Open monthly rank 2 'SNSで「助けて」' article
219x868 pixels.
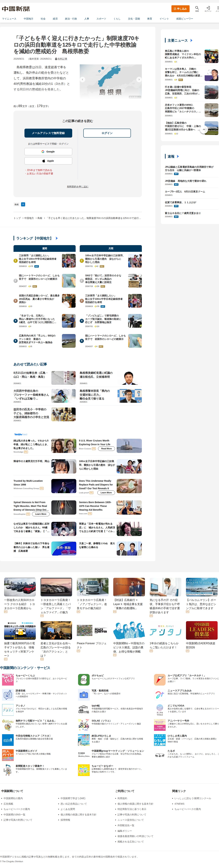103,279
